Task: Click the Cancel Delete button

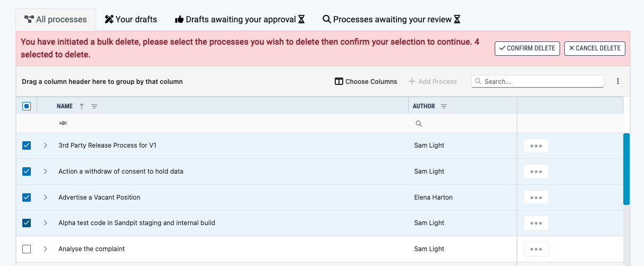Action: click(595, 48)
